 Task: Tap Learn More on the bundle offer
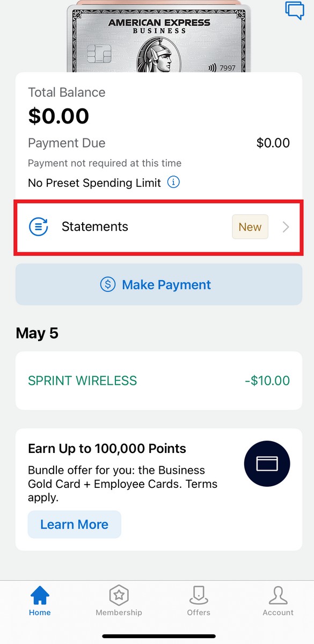pos(74,524)
